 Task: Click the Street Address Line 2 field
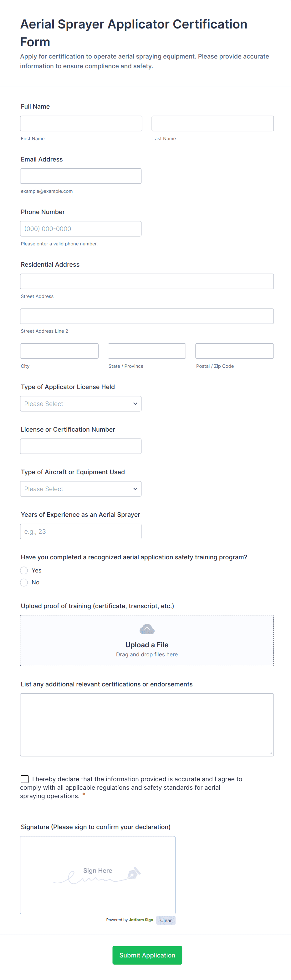point(147,316)
